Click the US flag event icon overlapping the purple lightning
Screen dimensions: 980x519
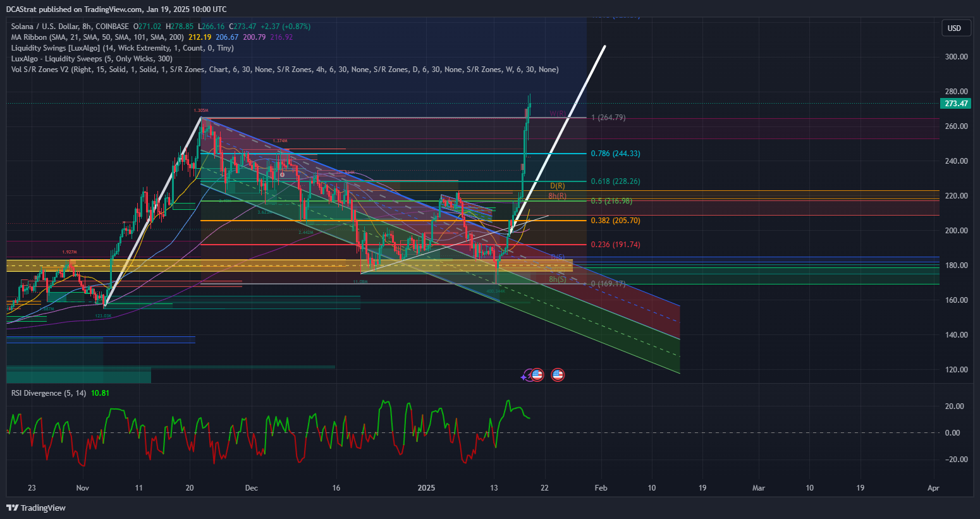pos(537,375)
